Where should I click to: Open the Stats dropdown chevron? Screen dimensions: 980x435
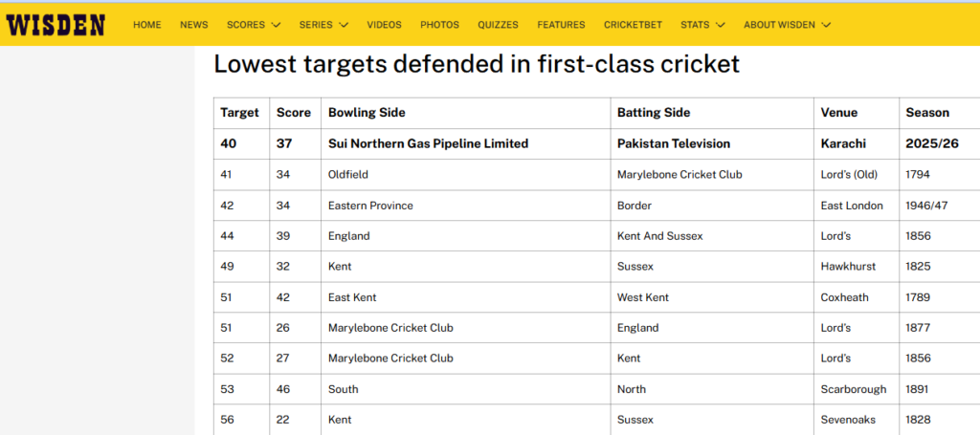[721, 25]
